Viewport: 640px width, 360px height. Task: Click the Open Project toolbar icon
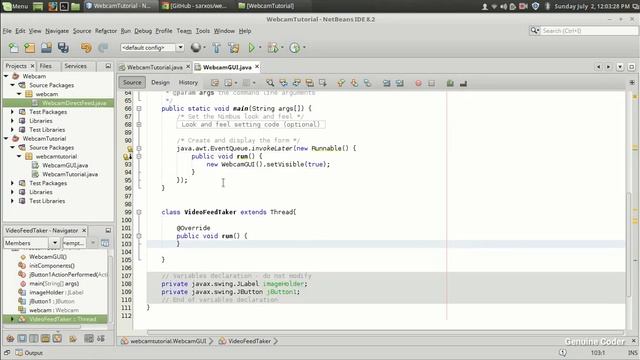(46, 48)
